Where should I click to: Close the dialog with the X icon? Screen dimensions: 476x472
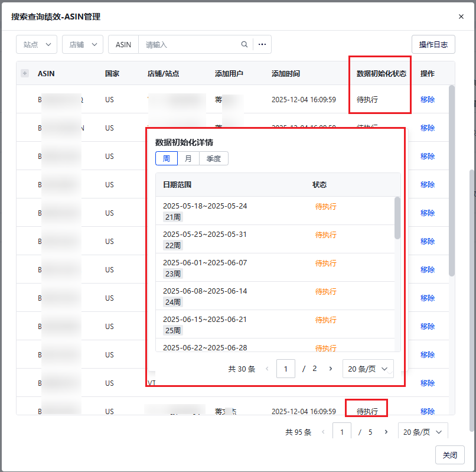461,17
